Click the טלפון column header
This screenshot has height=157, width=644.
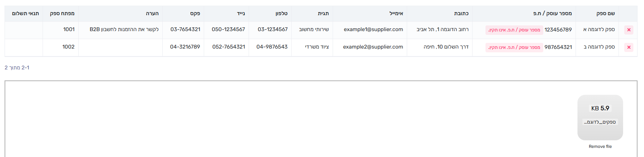pyautogui.click(x=281, y=13)
